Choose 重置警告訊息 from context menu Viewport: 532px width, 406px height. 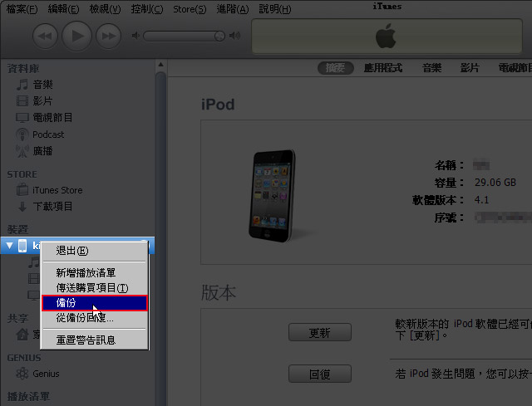click(x=94, y=340)
